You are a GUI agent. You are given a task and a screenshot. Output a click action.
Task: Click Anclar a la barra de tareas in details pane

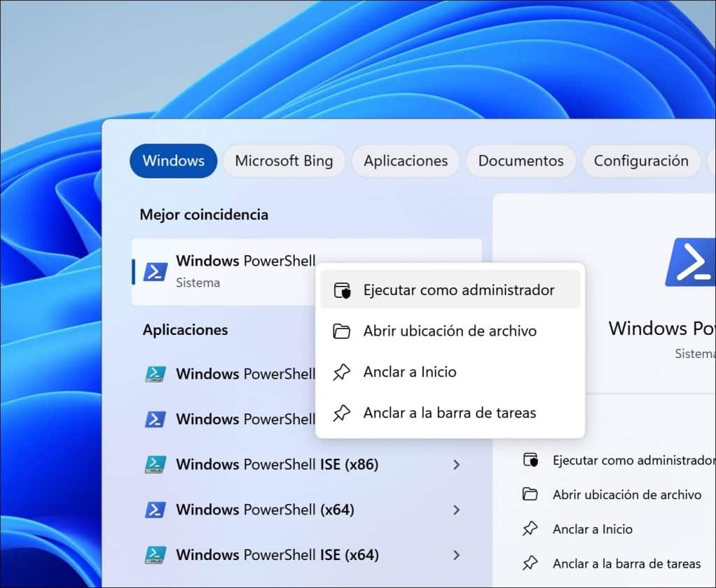tap(626, 564)
